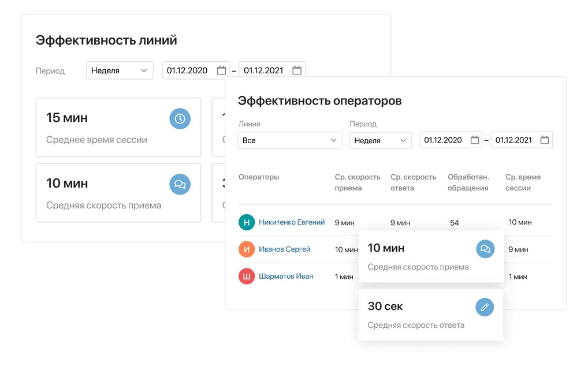Viewport: 588px width, 381px height.
Task: Click 1 мин session time for Шарматов
Action: (x=518, y=277)
